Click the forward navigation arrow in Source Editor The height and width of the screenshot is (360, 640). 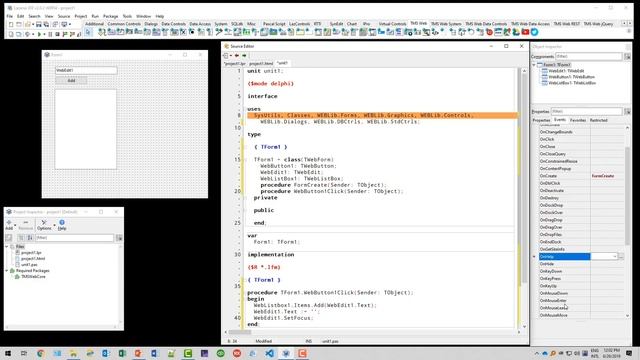[x=244, y=56]
